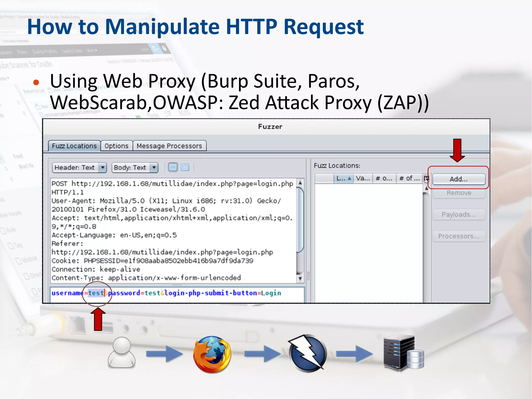This screenshot has width=532, height=399.
Task: Click header pane scroll down arrow
Action: coord(300,279)
